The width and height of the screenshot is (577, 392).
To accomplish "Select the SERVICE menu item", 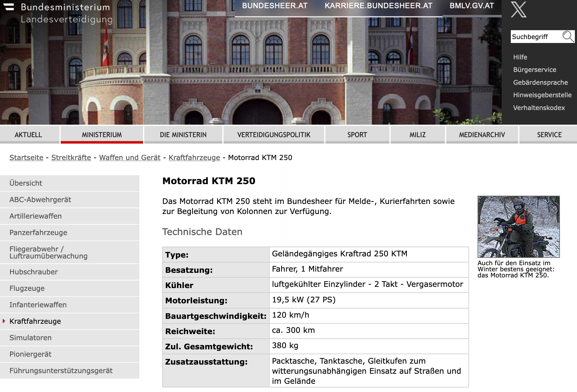I will [x=548, y=135].
